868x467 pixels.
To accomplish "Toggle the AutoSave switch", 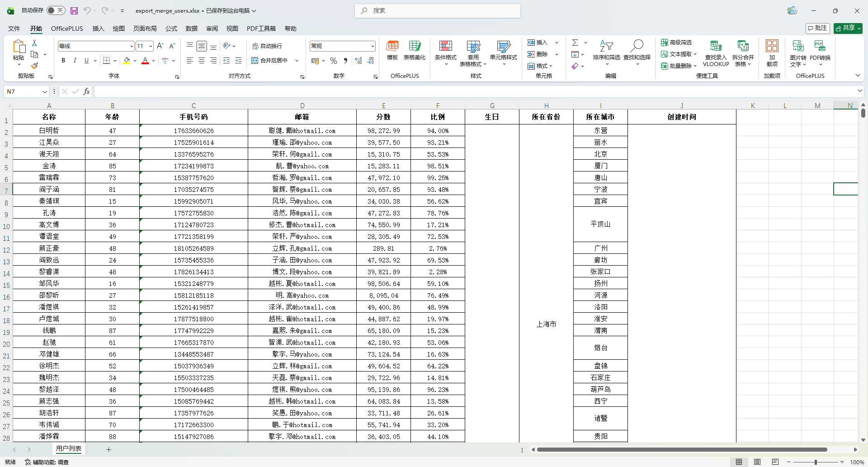I will click(56, 10).
